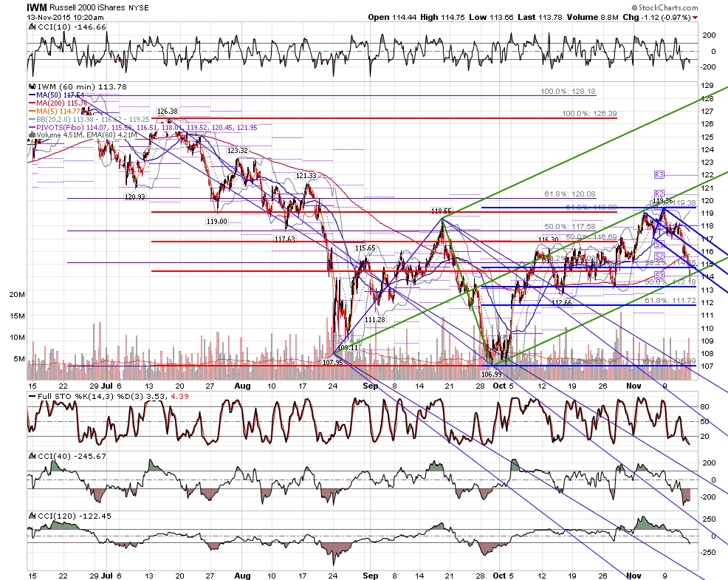Click the '100.0%: 128.18' Fibonacci label

tap(568, 92)
